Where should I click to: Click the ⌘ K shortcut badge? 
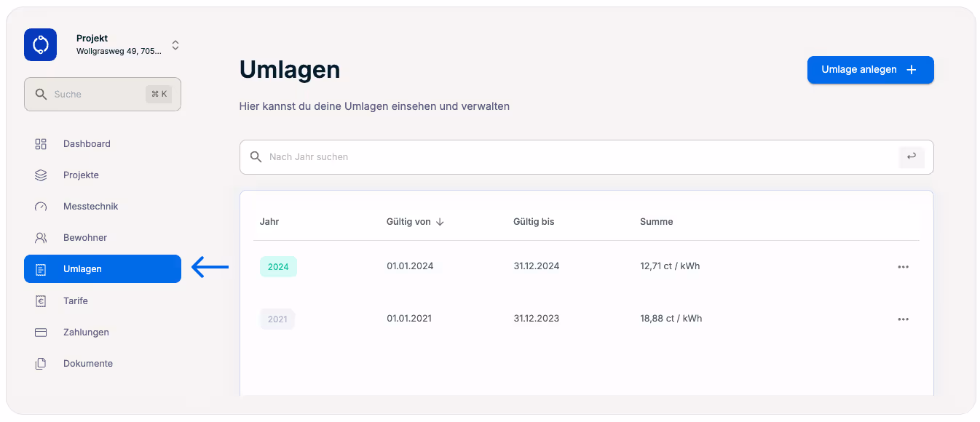click(159, 94)
